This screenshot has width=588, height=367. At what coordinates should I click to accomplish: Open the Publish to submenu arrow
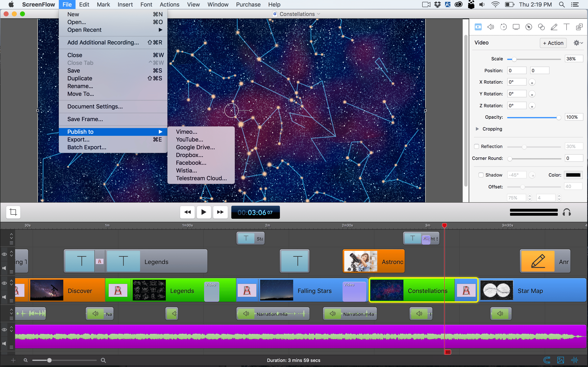[x=160, y=132]
